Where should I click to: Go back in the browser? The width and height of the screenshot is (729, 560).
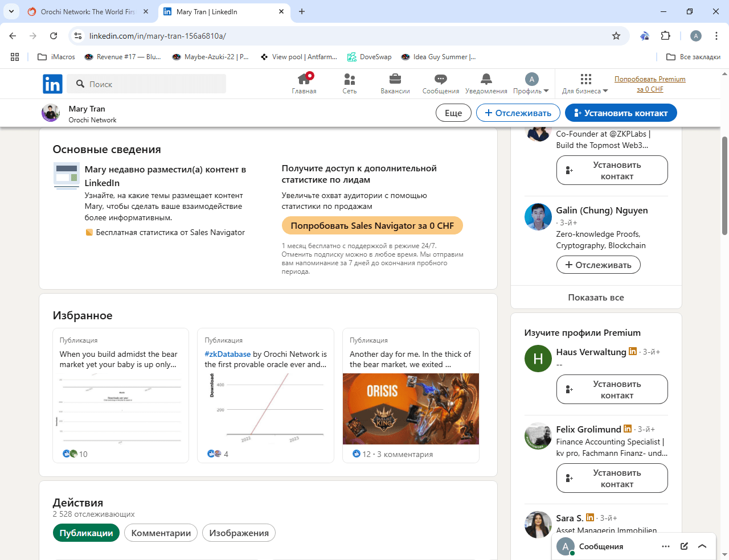[x=13, y=36]
